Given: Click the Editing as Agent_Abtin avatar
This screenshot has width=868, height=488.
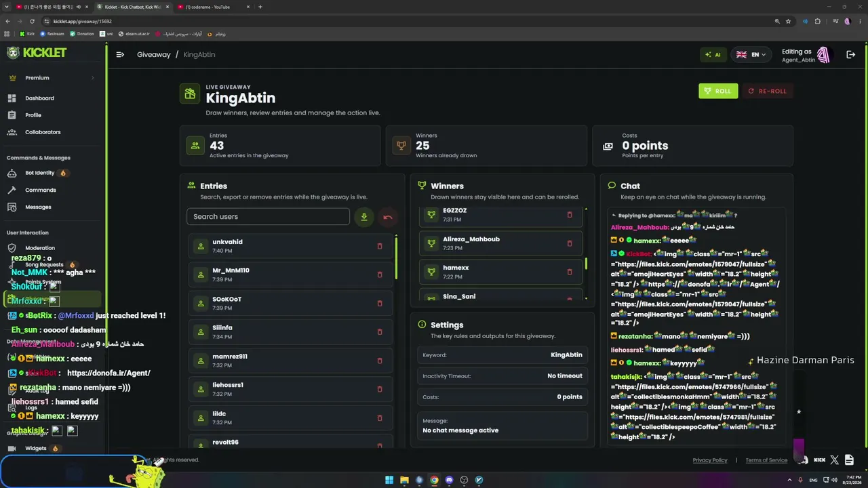Looking at the screenshot, I should pyautogui.click(x=823, y=55).
